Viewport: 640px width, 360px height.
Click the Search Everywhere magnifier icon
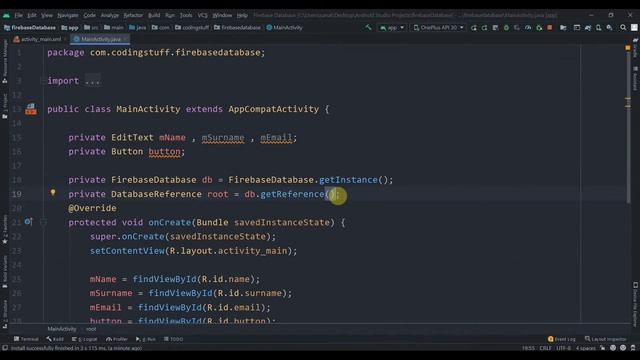[x=623, y=28]
